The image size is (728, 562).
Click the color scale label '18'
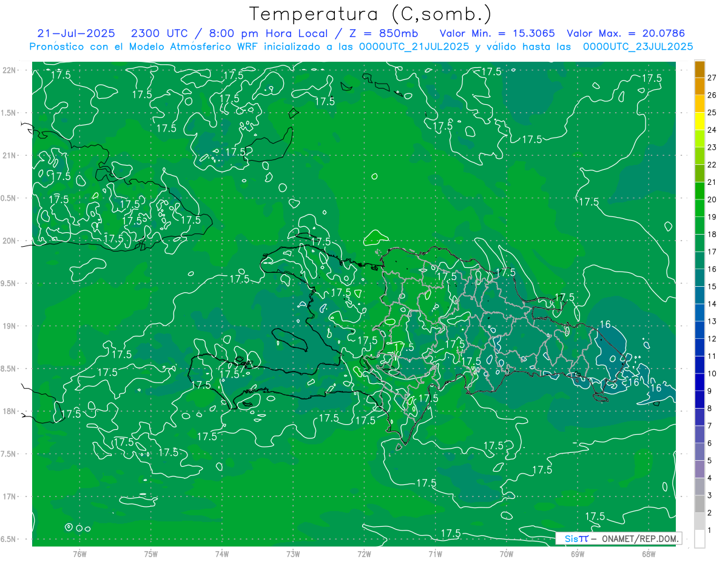[712, 235]
